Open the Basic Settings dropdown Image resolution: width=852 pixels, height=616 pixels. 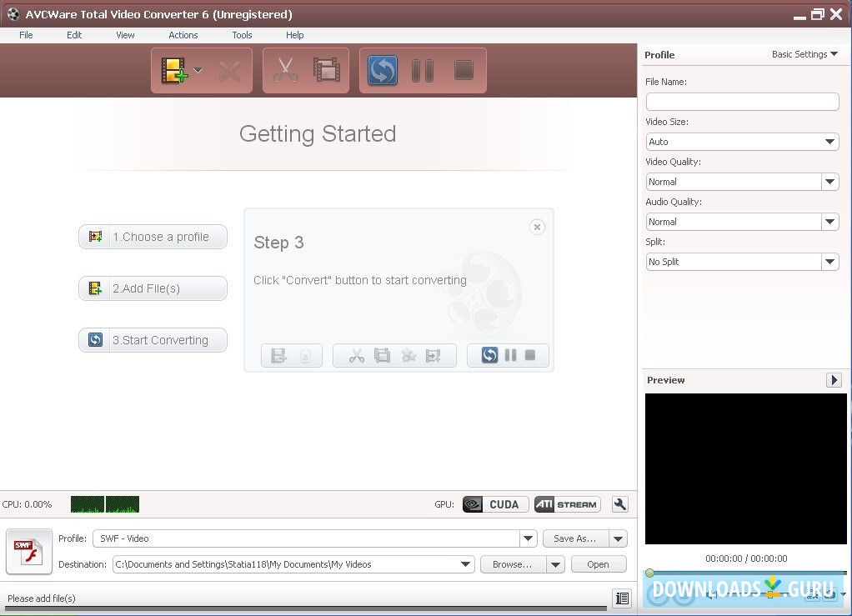pyautogui.click(x=804, y=54)
